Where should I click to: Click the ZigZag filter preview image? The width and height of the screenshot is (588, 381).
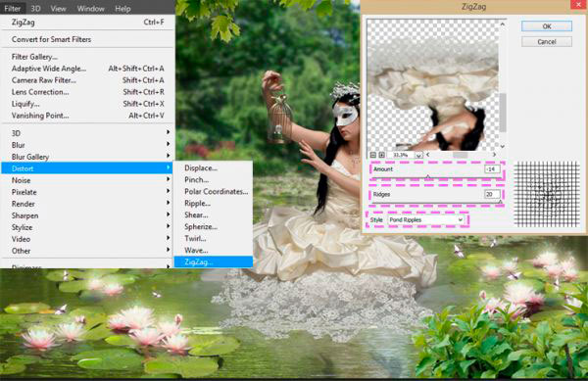point(433,84)
